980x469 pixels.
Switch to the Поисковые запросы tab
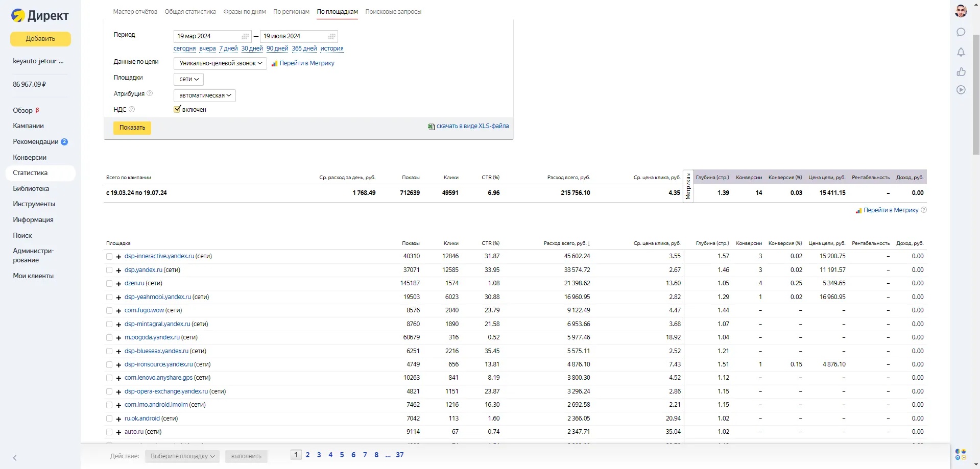[x=393, y=12]
